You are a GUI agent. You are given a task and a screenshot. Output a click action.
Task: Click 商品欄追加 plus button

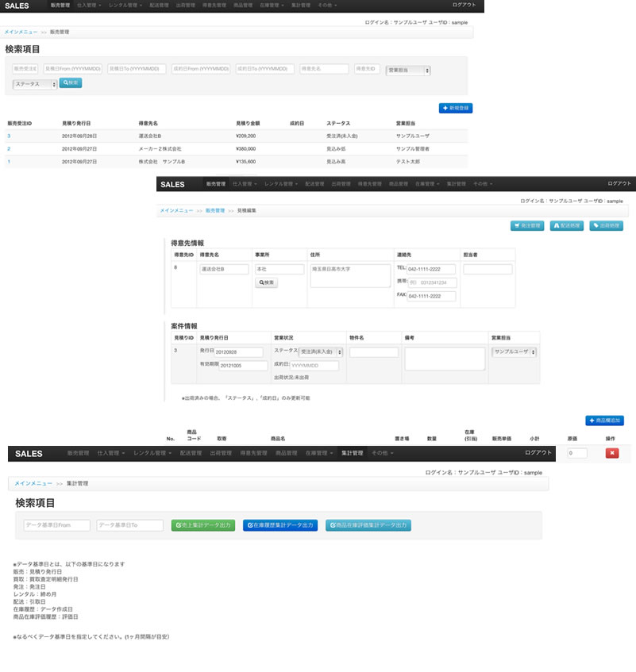(x=606, y=420)
